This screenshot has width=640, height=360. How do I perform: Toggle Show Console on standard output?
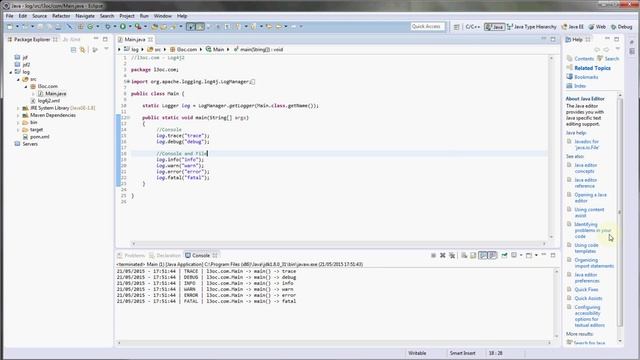pyautogui.click(x=483, y=255)
